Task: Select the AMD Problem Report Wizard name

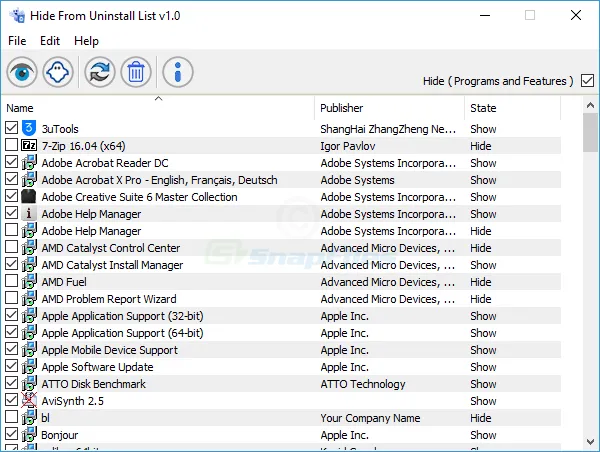Action: (x=109, y=299)
